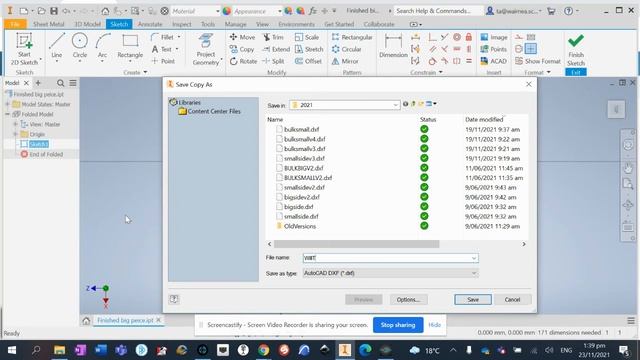640x360 pixels.
Task: Click Show Format tool
Action: 538,61
